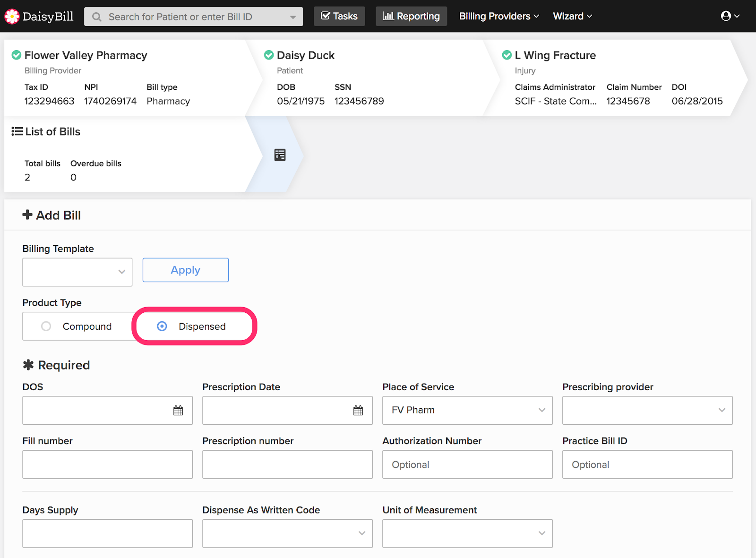Select the Compound product type radio button
Screen dimensions: 756x558
click(x=46, y=326)
